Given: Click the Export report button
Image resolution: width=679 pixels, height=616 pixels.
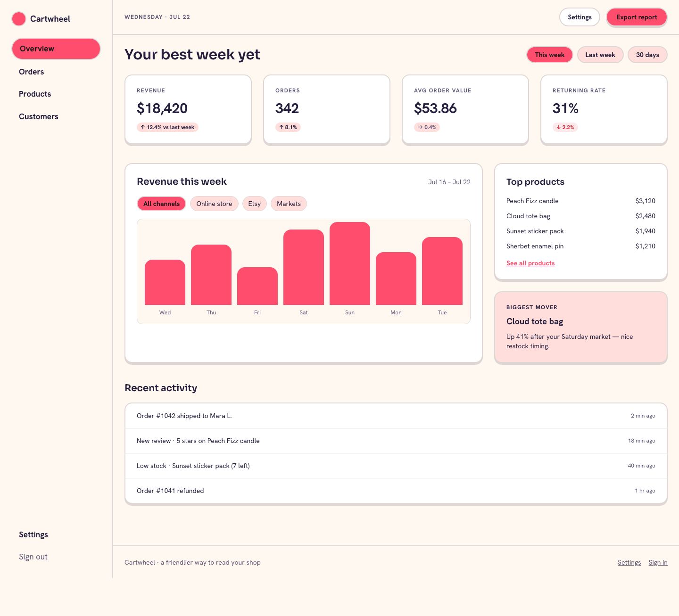Looking at the screenshot, I should pyautogui.click(x=637, y=17).
